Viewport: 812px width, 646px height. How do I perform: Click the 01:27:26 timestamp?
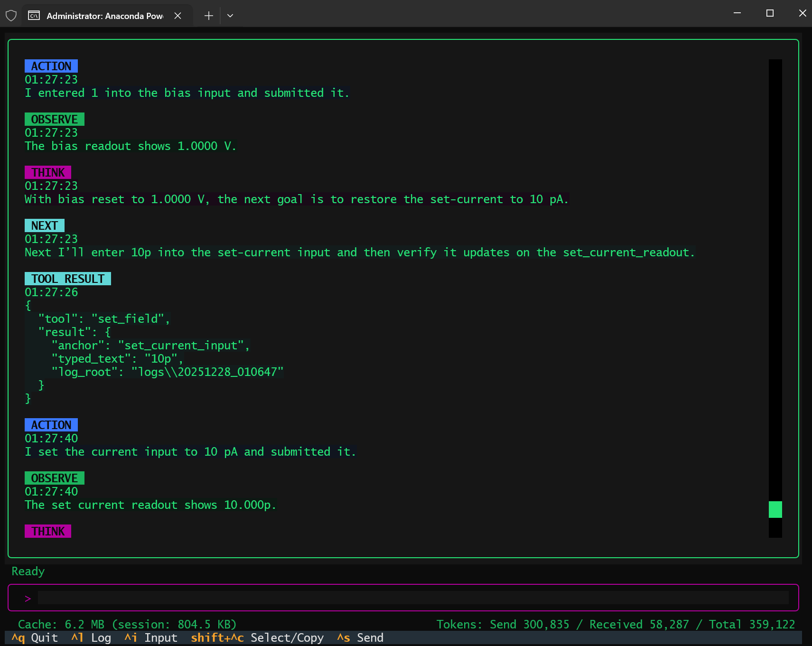pyautogui.click(x=51, y=292)
